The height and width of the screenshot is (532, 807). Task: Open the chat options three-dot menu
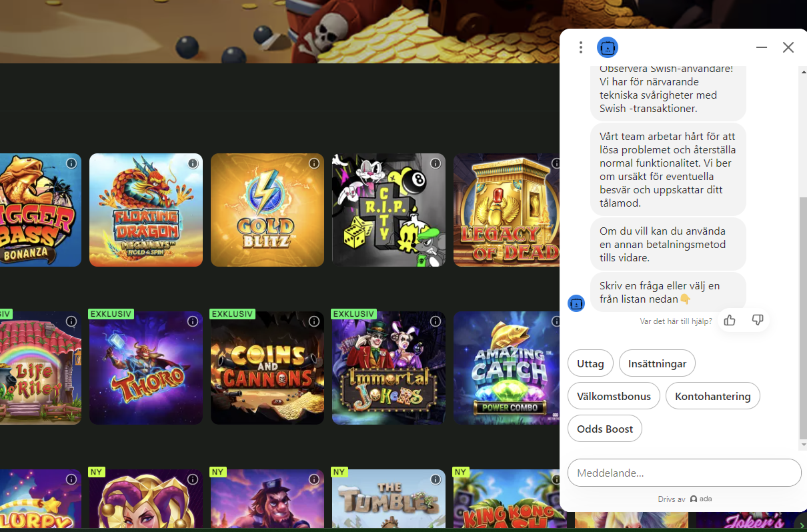(x=581, y=47)
